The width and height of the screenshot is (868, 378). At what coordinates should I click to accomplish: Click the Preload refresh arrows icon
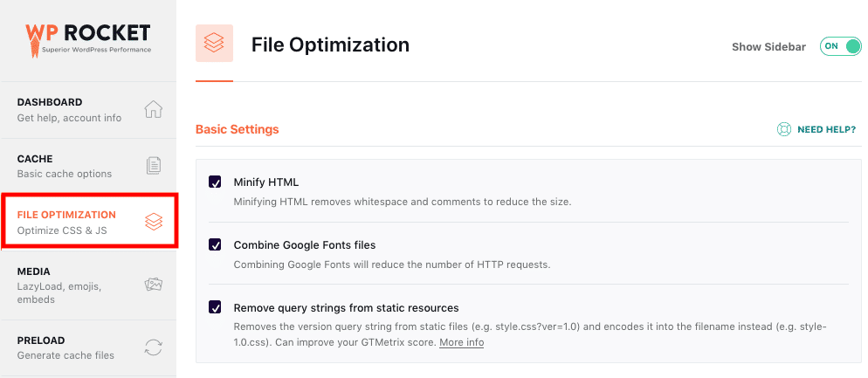[154, 347]
